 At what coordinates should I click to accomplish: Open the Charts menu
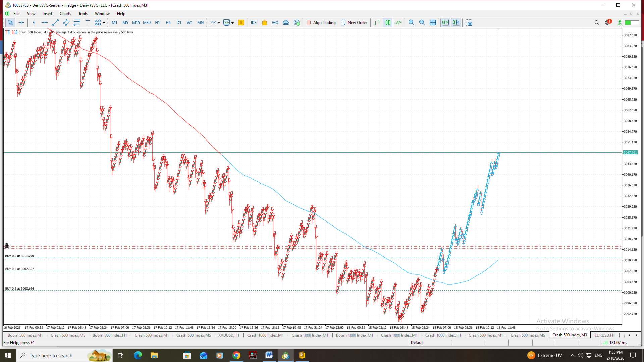[x=65, y=14]
